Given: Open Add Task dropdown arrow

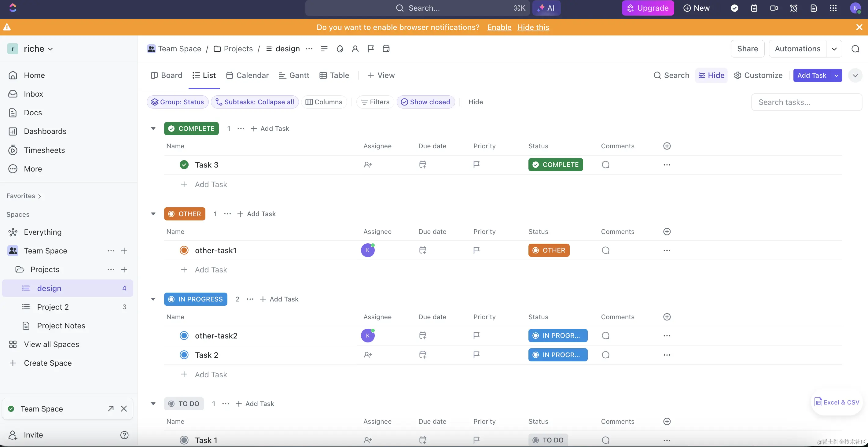Looking at the screenshot, I should [836, 76].
